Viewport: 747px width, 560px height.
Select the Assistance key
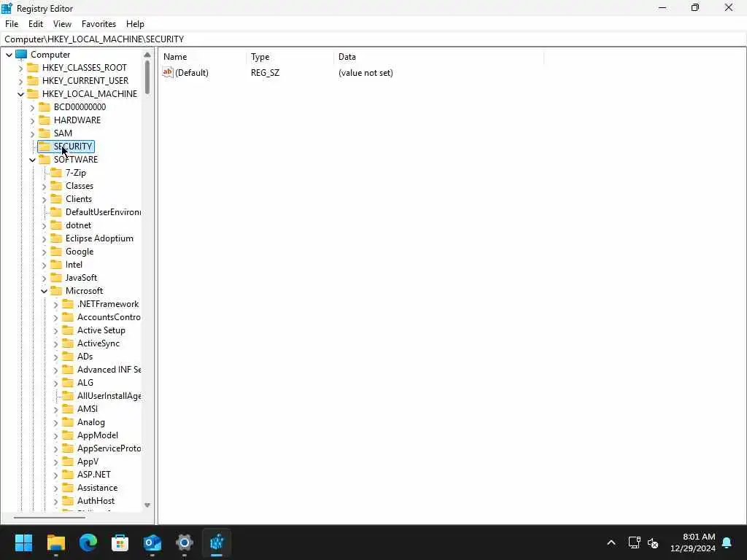tap(97, 488)
